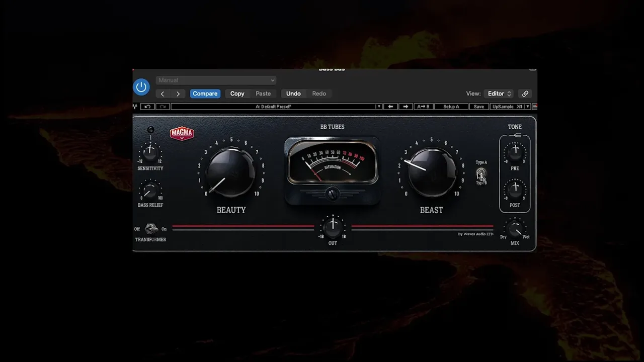Click the Waves toolbar undo arrow
This screenshot has height=362, width=644.
tap(147, 107)
